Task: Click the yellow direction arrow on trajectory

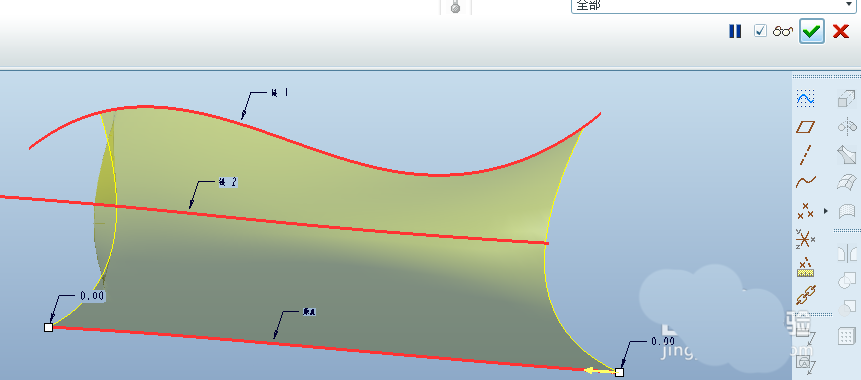Action: click(599, 371)
